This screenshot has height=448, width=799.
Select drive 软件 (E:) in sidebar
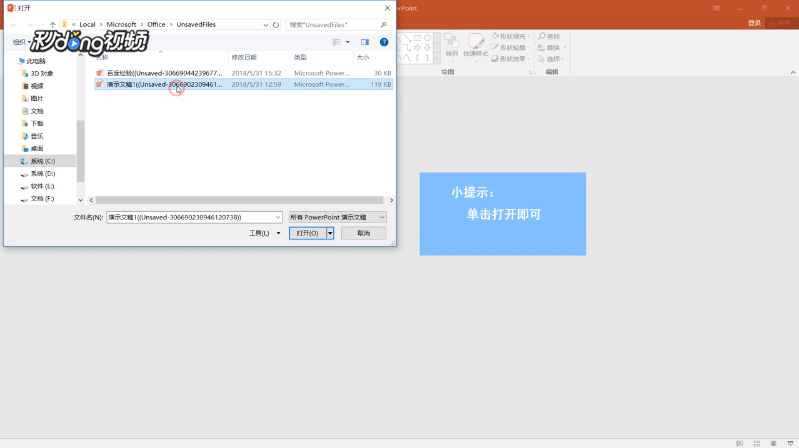point(37,186)
